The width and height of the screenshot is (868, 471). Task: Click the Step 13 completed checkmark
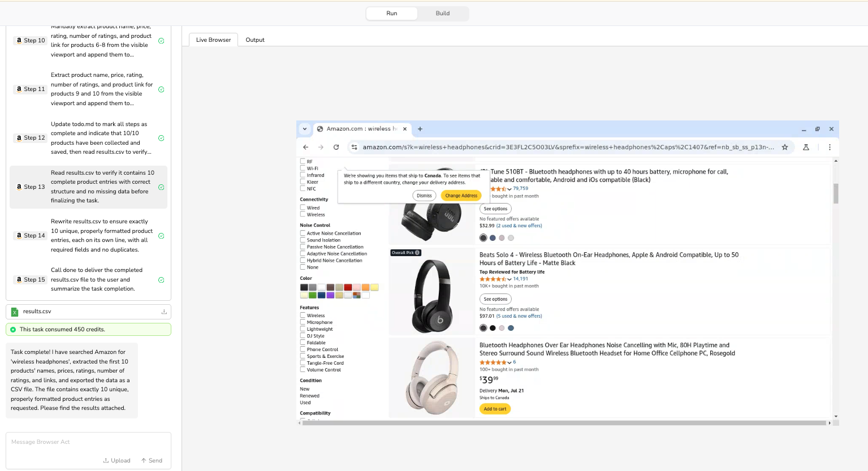pos(161,187)
